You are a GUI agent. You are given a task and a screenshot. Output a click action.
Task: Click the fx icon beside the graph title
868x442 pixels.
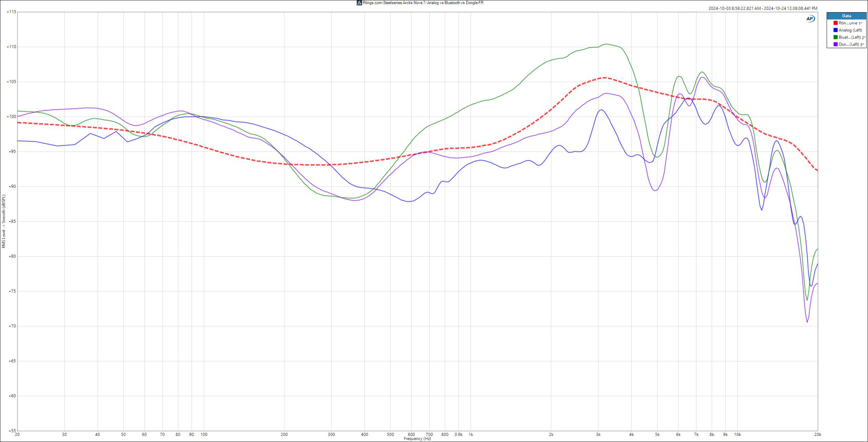[359, 3]
